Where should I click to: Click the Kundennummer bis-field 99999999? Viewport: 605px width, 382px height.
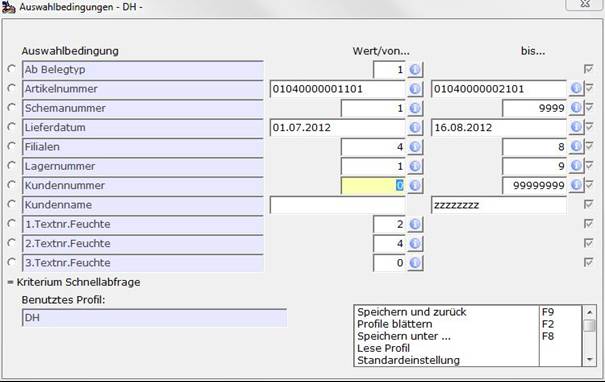click(x=534, y=186)
